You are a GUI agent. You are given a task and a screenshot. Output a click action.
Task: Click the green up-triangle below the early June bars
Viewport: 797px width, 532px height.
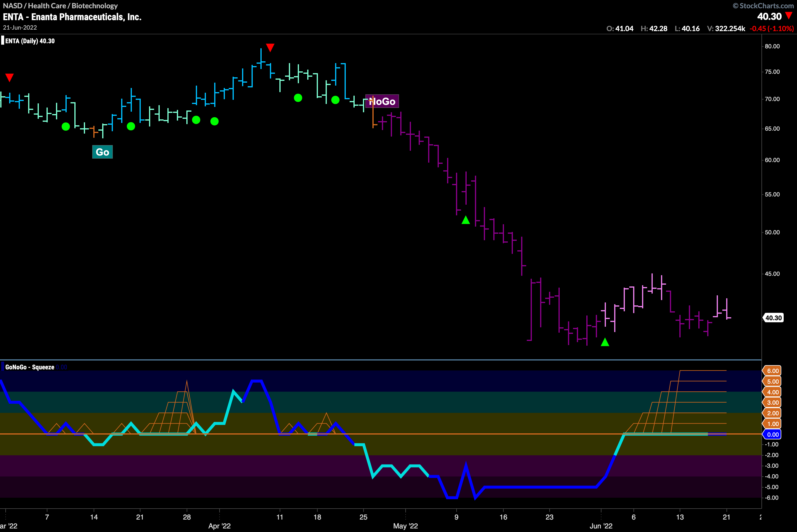(x=605, y=342)
